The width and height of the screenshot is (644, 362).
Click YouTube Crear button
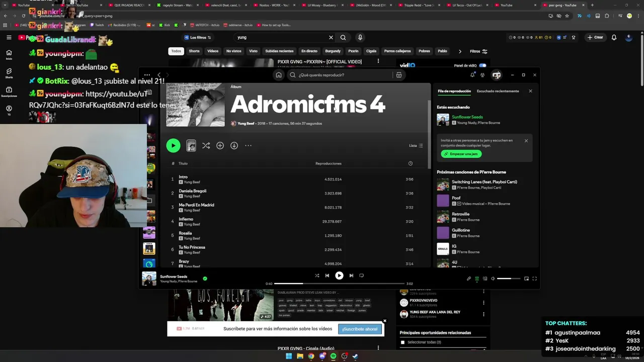(x=595, y=37)
